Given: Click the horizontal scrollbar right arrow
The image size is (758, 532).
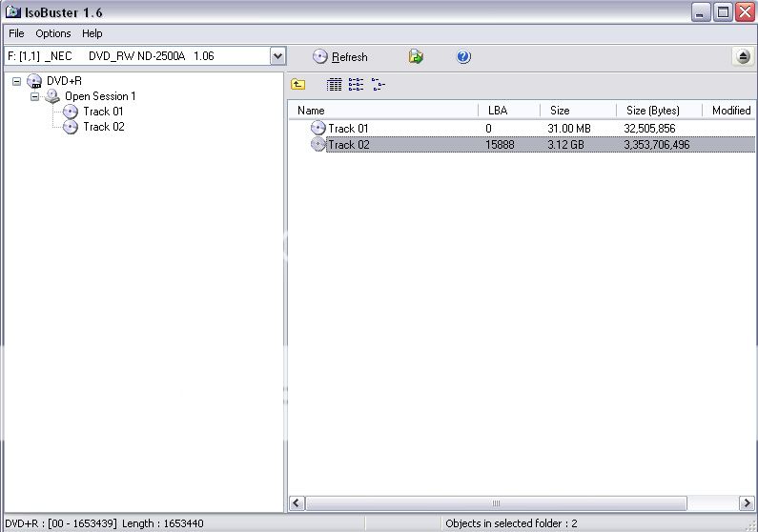Looking at the screenshot, I should click(x=747, y=503).
